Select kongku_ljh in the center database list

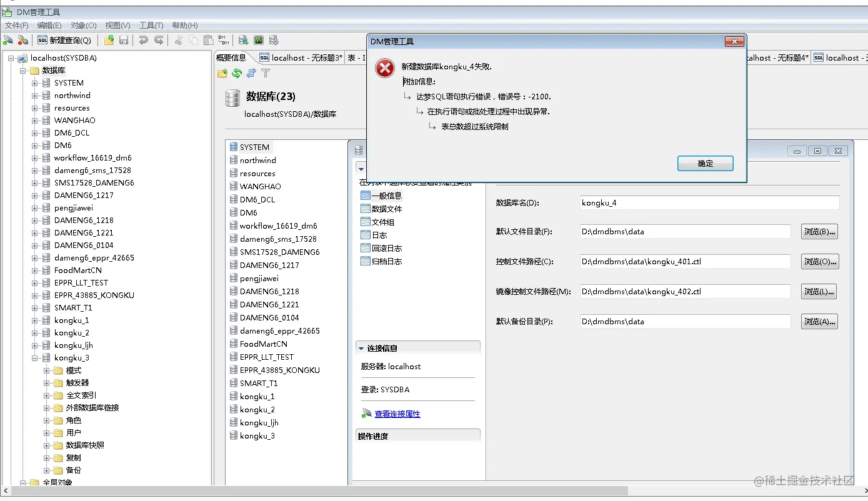point(259,422)
